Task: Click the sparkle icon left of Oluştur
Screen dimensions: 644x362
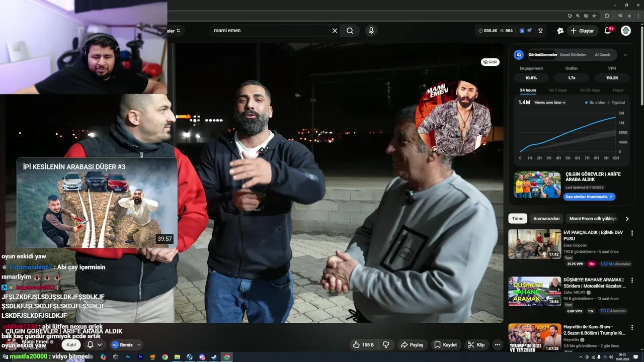Action: (x=560, y=31)
